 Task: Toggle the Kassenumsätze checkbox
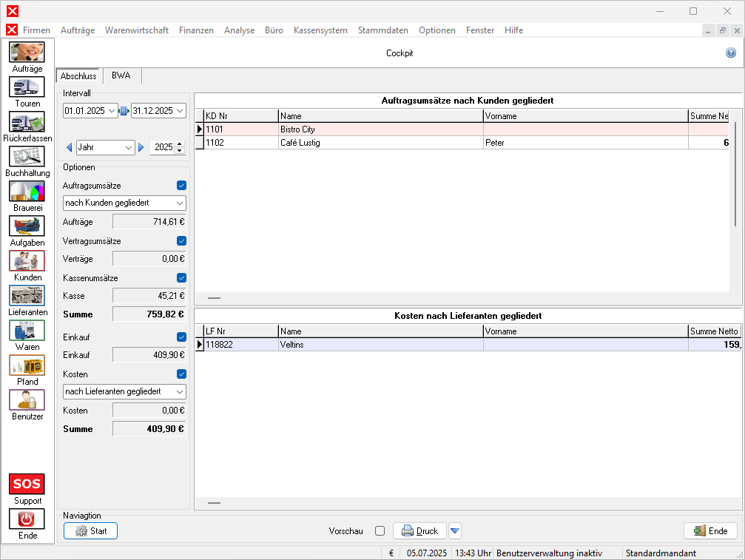pos(181,278)
